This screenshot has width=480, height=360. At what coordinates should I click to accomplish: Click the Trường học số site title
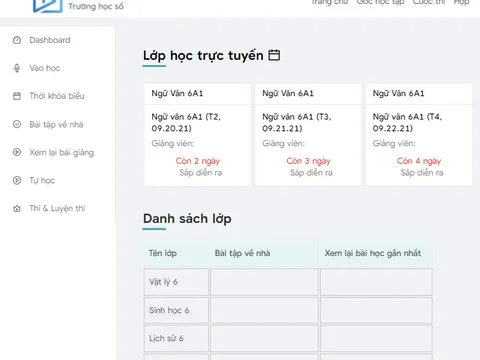point(96,6)
